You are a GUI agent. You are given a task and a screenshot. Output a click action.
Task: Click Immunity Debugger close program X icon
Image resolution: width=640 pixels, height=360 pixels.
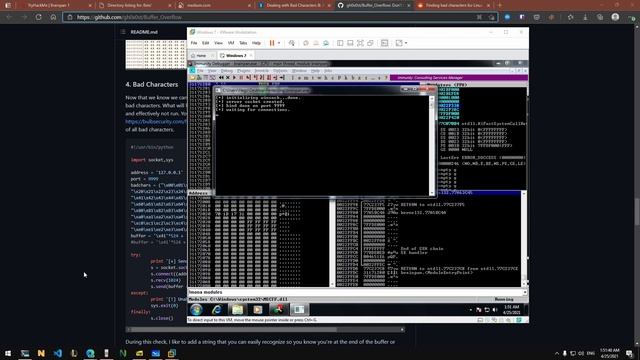coord(228,78)
